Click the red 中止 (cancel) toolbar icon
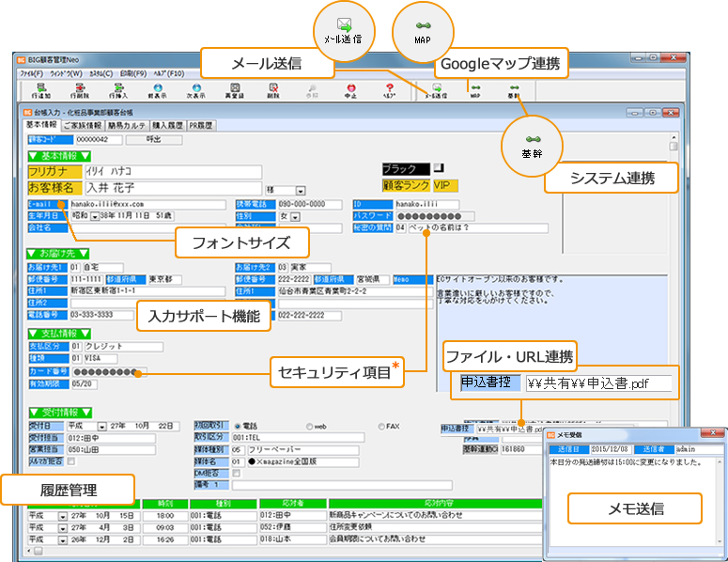This screenshot has height=562, width=728. [351, 90]
